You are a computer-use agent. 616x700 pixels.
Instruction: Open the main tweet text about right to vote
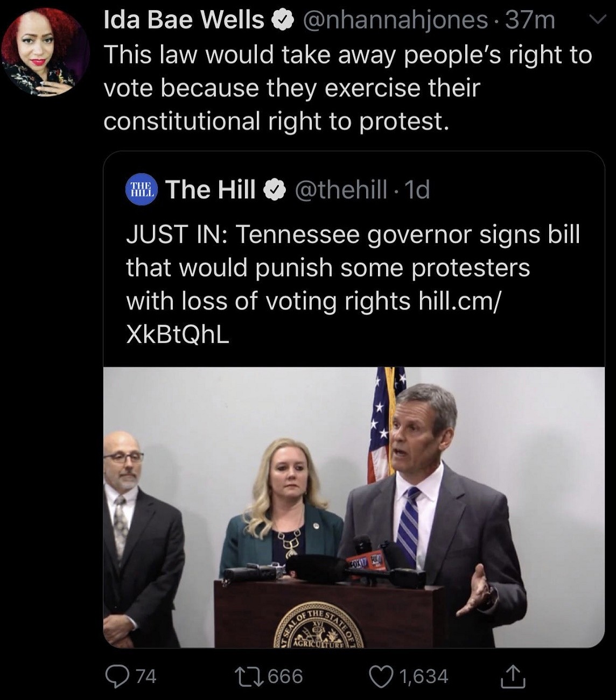tap(347, 88)
